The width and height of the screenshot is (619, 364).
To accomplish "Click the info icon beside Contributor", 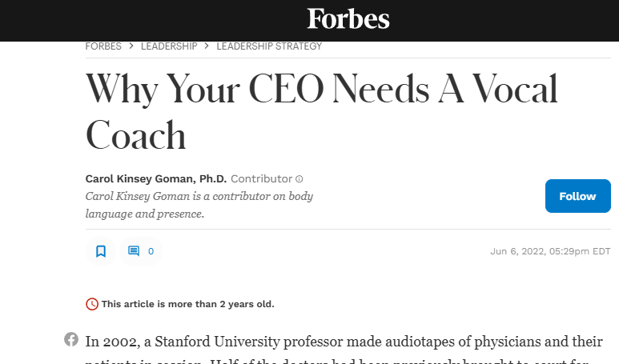I will (299, 179).
